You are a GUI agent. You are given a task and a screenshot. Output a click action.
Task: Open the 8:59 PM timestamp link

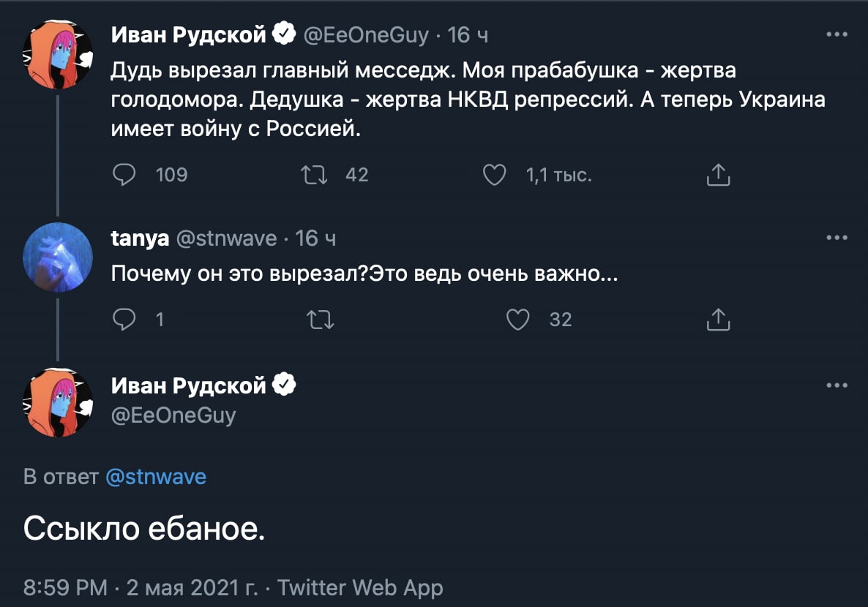65,588
